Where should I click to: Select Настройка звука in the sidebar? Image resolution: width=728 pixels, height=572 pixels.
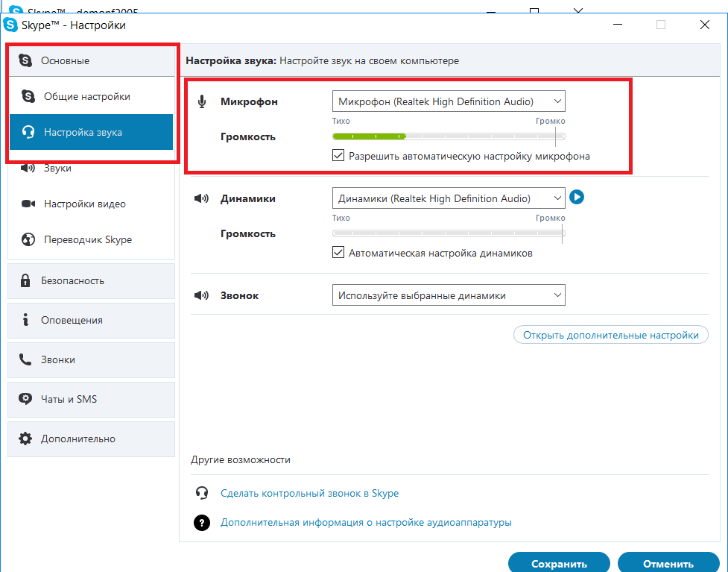[91, 132]
